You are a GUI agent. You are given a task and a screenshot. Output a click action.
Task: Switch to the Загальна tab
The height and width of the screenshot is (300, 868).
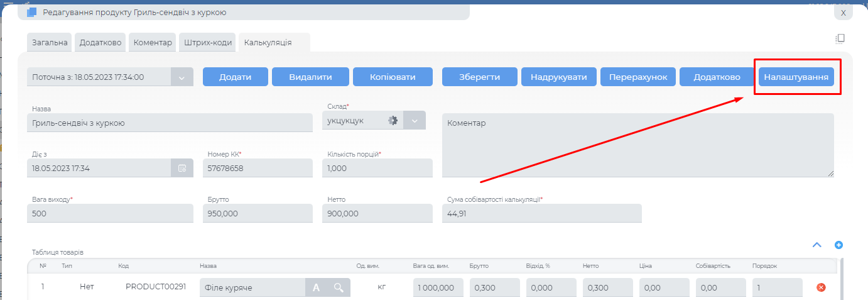tap(50, 42)
